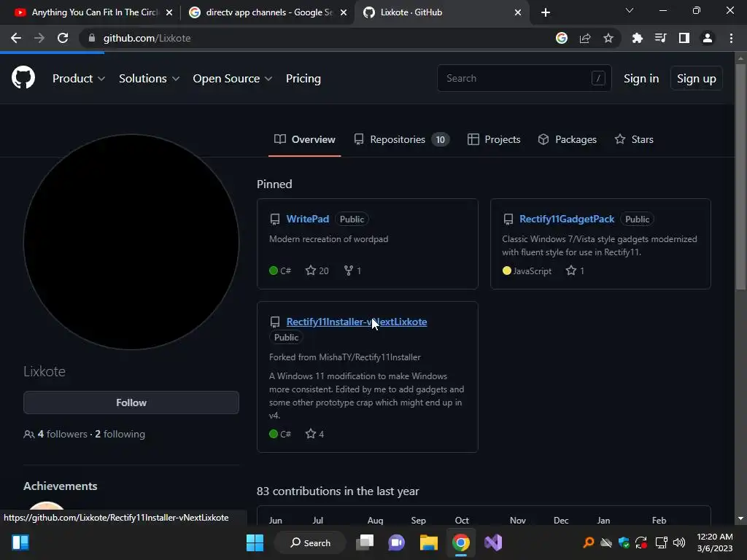The width and height of the screenshot is (747, 560).
Task: Expand the Open Source menu
Action: (233, 79)
